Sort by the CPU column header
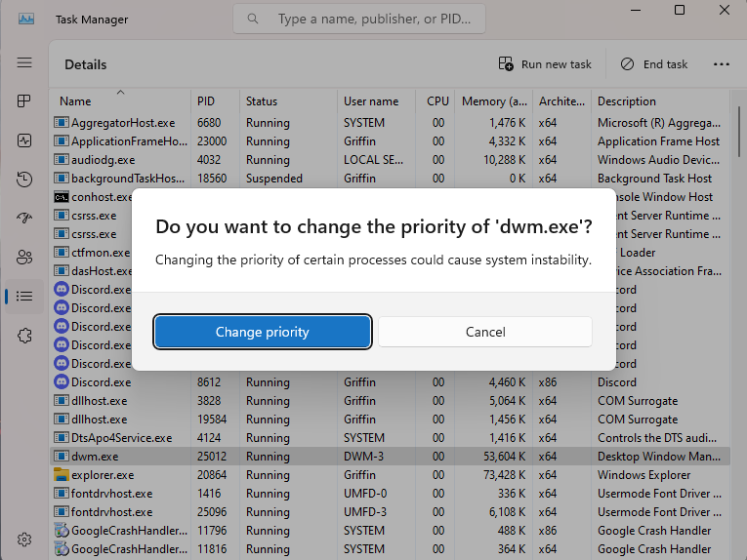747x560 pixels. point(437,101)
